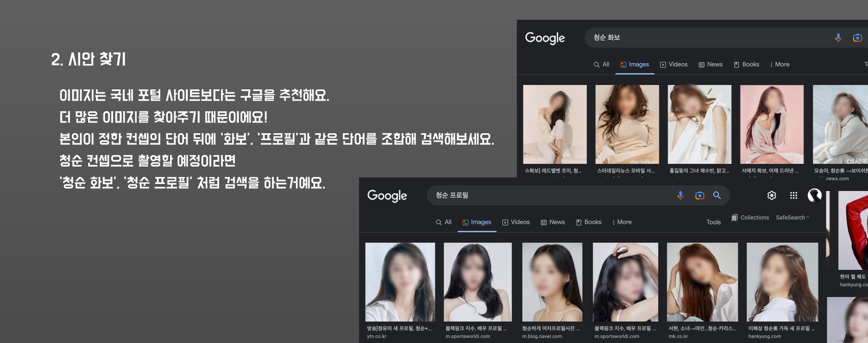Expand the SafeSearch dropdown

[x=792, y=218]
